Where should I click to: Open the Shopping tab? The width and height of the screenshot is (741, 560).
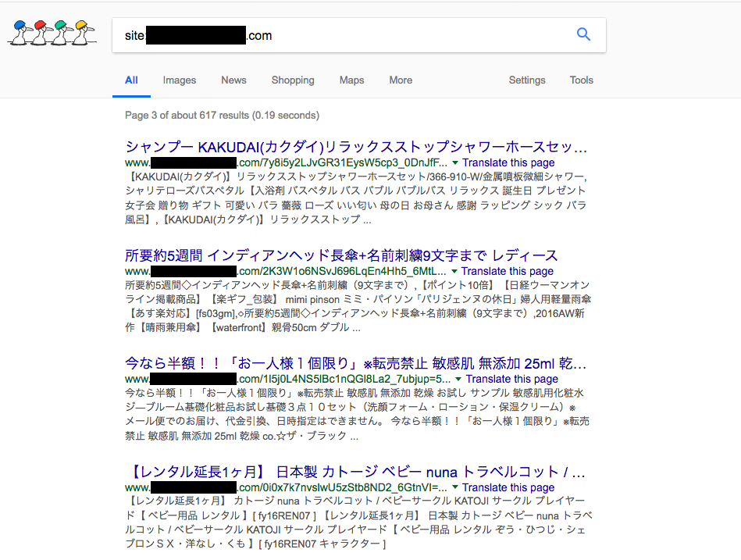(293, 80)
